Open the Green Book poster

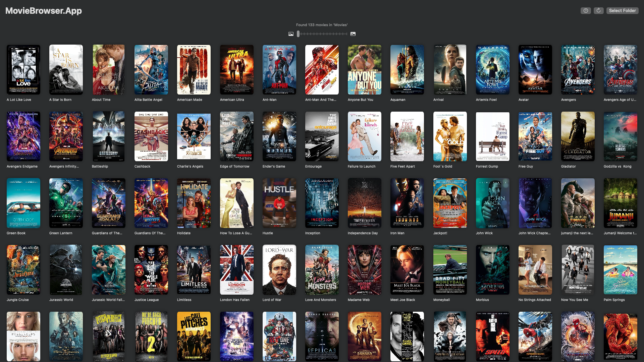click(23, 203)
